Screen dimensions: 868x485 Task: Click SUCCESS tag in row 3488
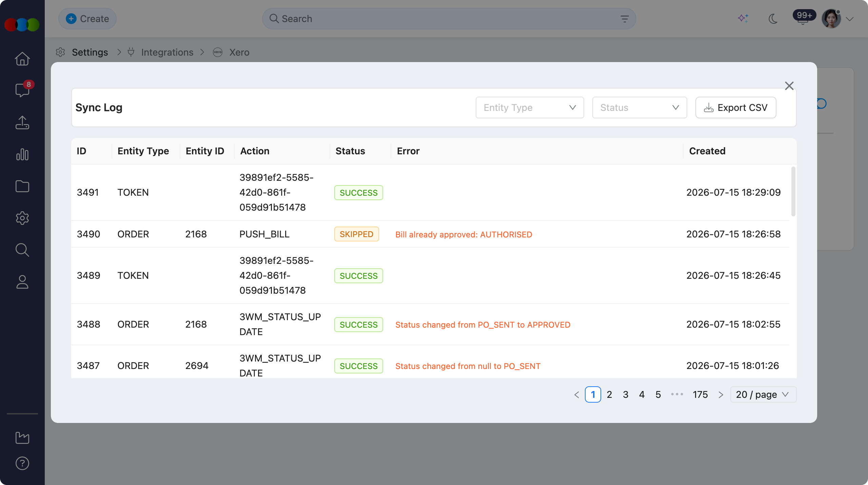pos(359,325)
